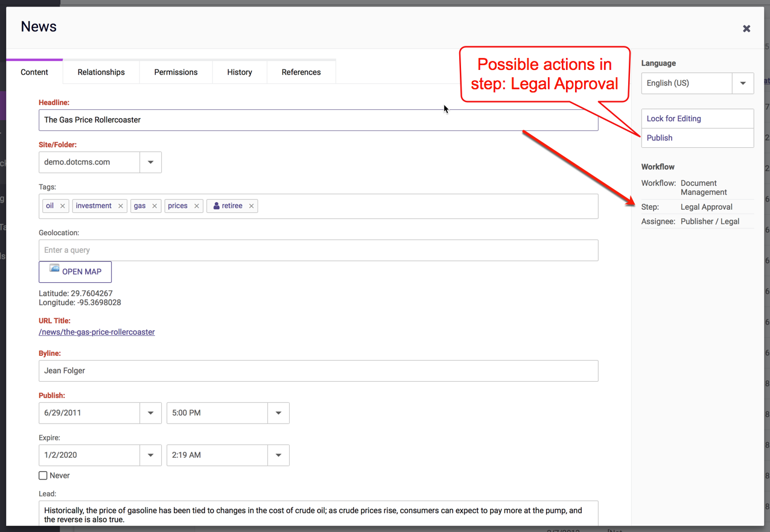Click the retiree persona icon
Screen dimensions: 770x532
pyautogui.click(x=217, y=206)
